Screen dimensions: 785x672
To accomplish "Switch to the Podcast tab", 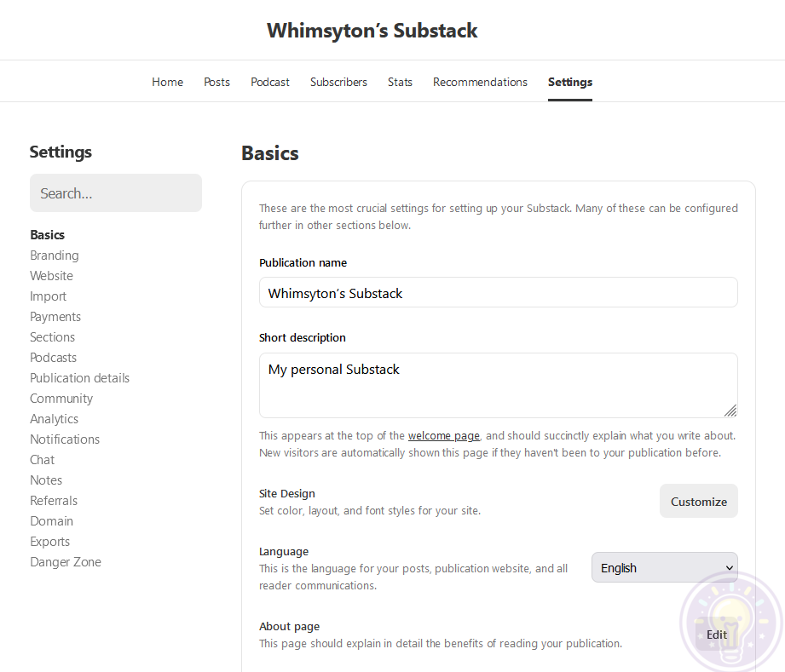I will [x=270, y=82].
